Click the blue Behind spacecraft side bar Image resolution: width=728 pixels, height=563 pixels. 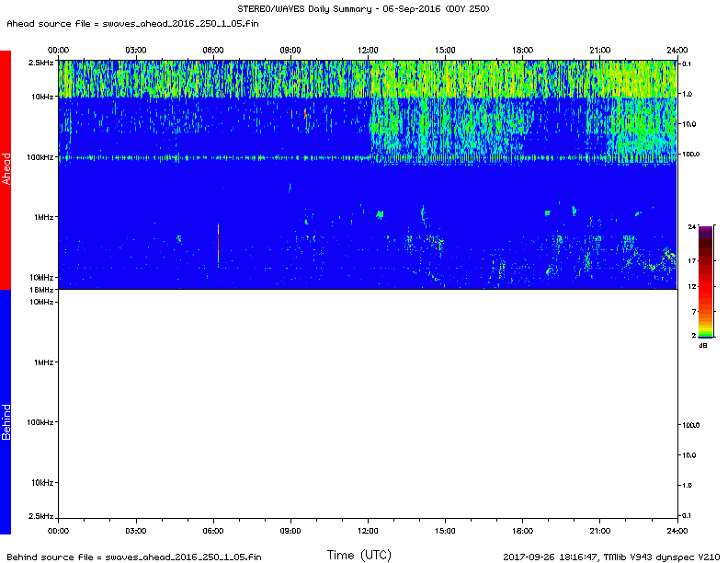point(5,411)
